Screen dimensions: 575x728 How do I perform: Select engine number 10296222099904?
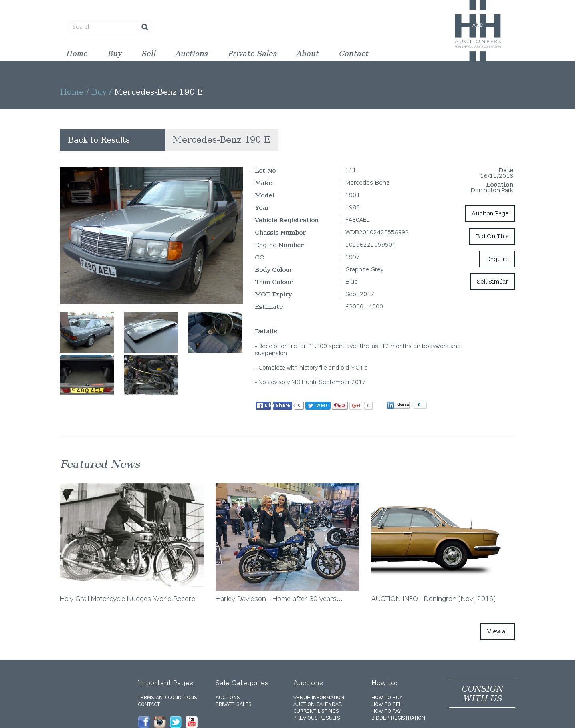tap(371, 245)
